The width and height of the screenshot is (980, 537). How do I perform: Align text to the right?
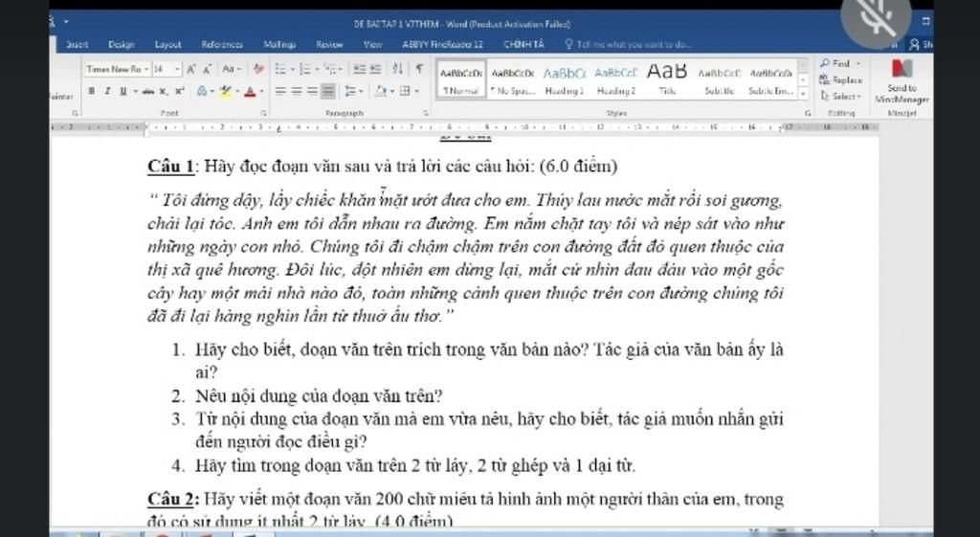pos(312,91)
